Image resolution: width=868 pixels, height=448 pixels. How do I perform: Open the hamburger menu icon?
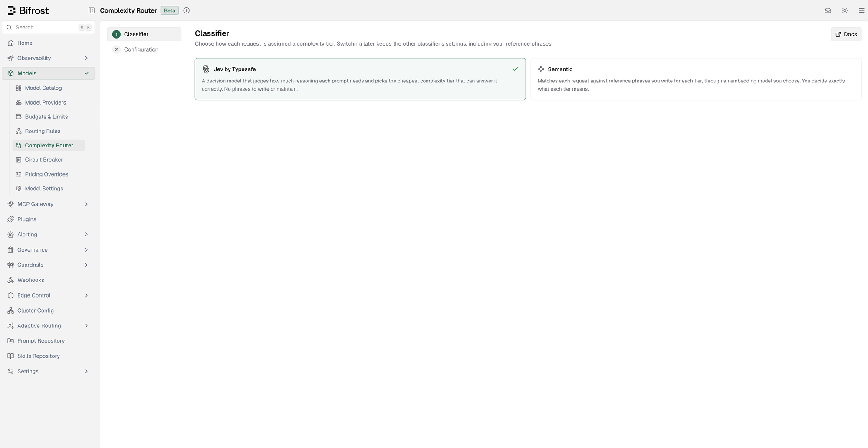[862, 10]
